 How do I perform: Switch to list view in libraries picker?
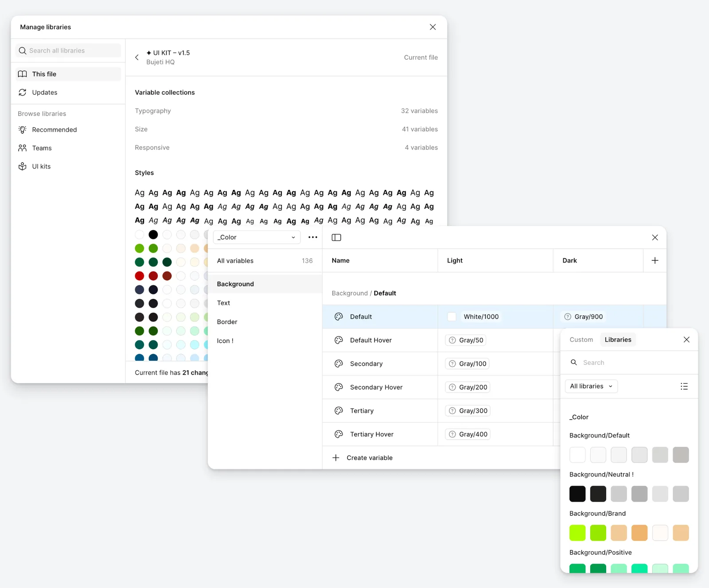[684, 386]
